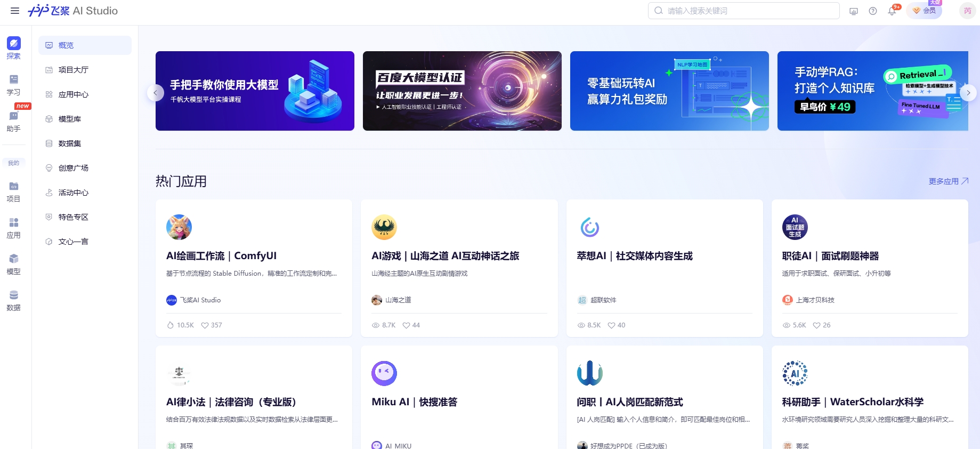980x449 pixels.
Task: Select 学习 in the left rail
Action: tap(13, 85)
